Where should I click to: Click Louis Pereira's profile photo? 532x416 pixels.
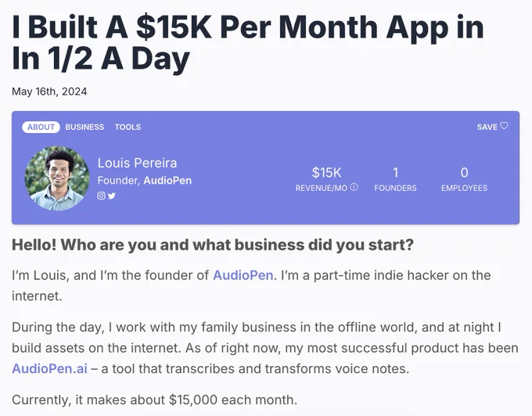(x=57, y=178)
